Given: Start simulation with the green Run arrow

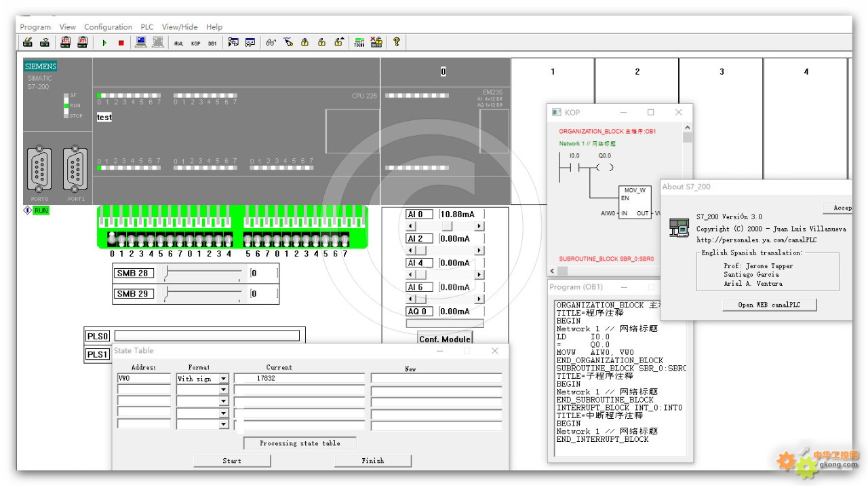Looking at the screenshot, I should tap(104, 43).
